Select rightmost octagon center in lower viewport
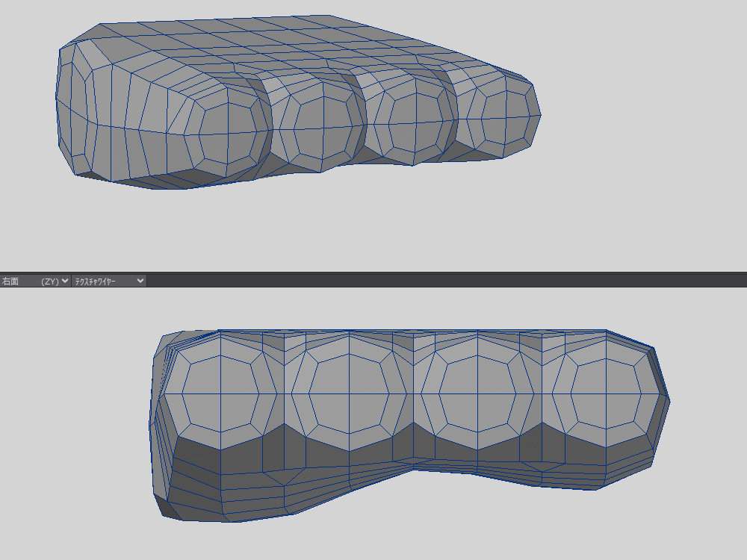The image size is (747, 560). point(605,393)
